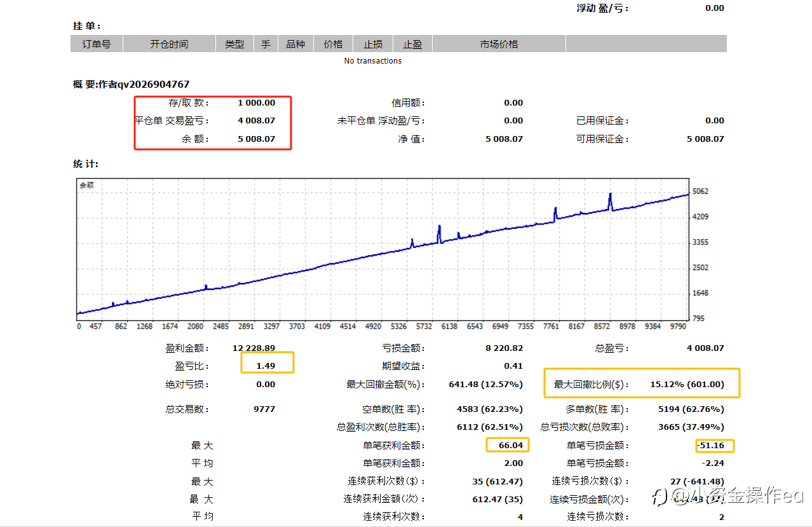Click the x-axis label 4920
Viewport: 812px width, 527px height.
(373, 326)
